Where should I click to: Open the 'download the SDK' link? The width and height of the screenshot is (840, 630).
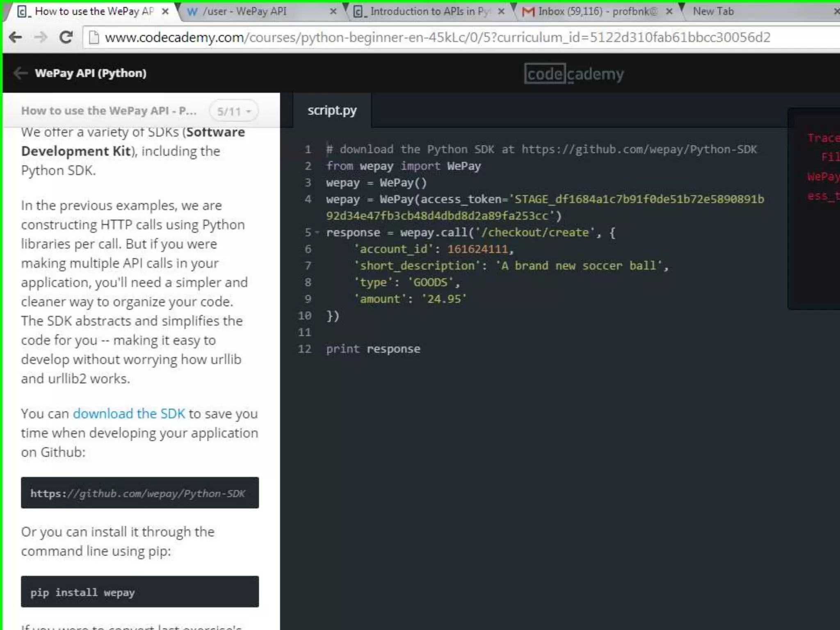click(129, 413)
